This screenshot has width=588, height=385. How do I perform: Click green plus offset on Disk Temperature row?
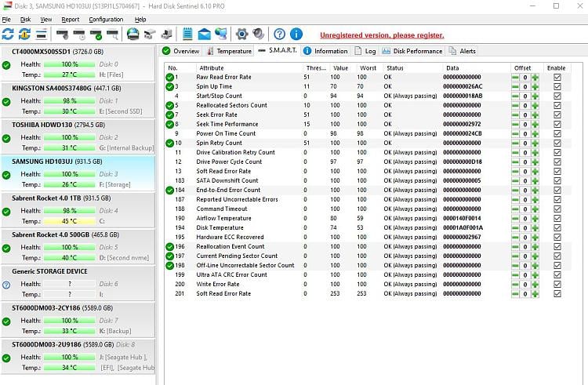[535, 228]
